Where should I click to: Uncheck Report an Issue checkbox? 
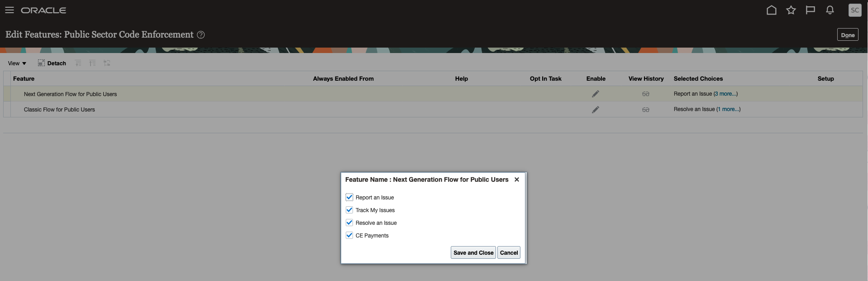coord(349,197)
